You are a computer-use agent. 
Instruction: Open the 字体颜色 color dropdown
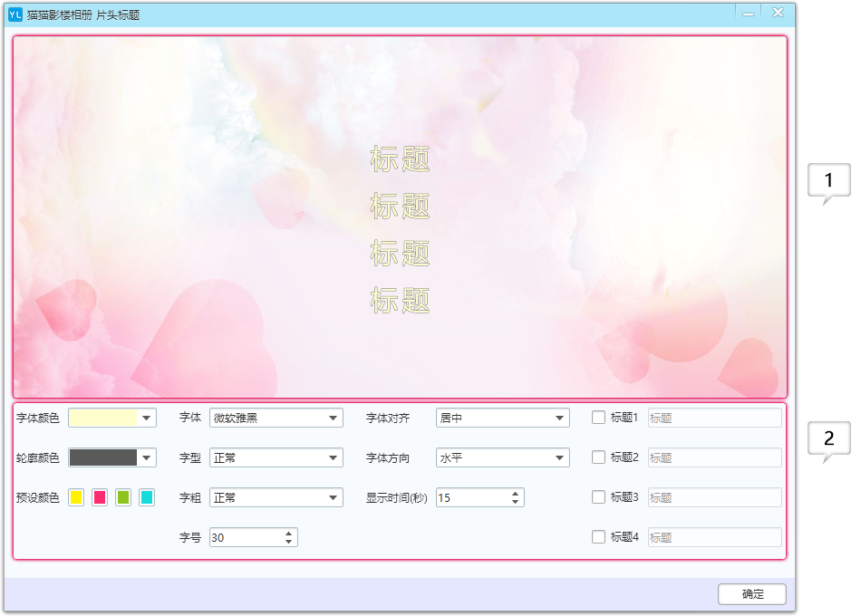tap(112, 418)
